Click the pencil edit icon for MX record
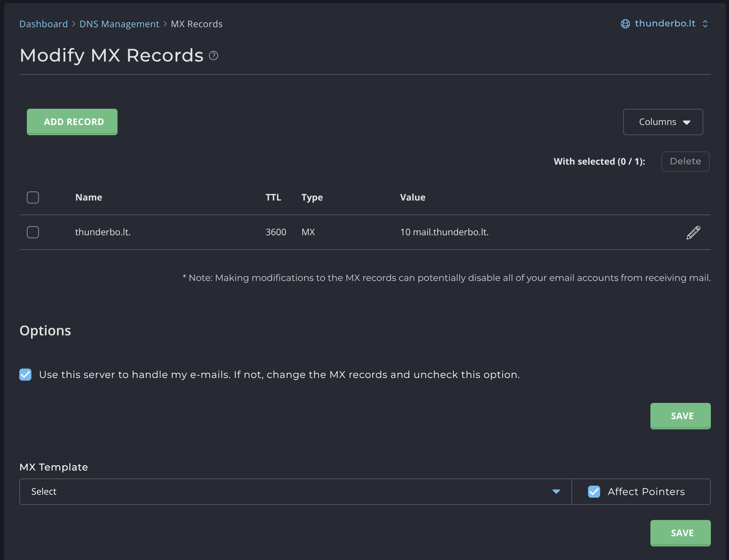This screenshot has height=560, width=729. (693, 233)
